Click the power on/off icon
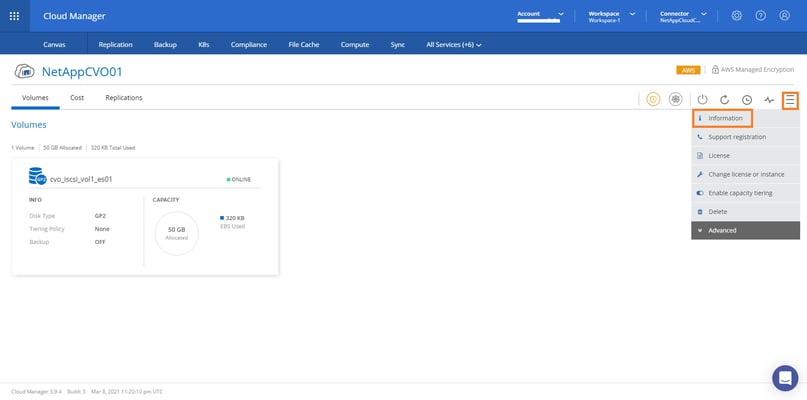 (x=702, y=99)
